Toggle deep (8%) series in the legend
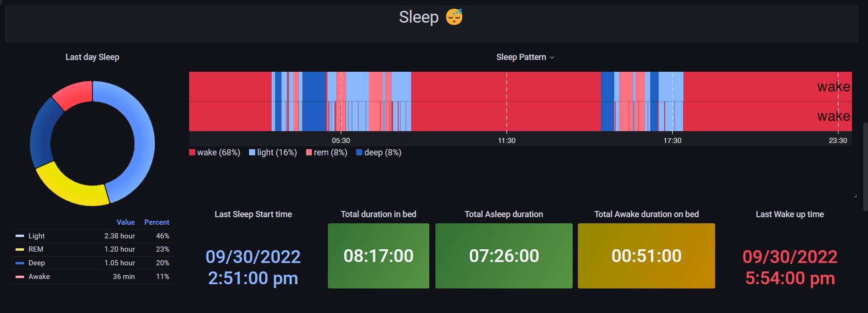The width and height of the screenshot is (868, 313). tap(383, 152)
